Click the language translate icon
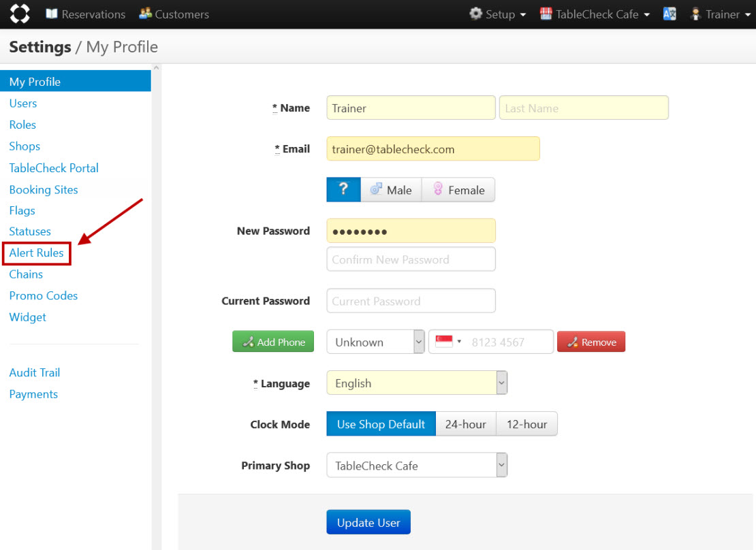 670,14
